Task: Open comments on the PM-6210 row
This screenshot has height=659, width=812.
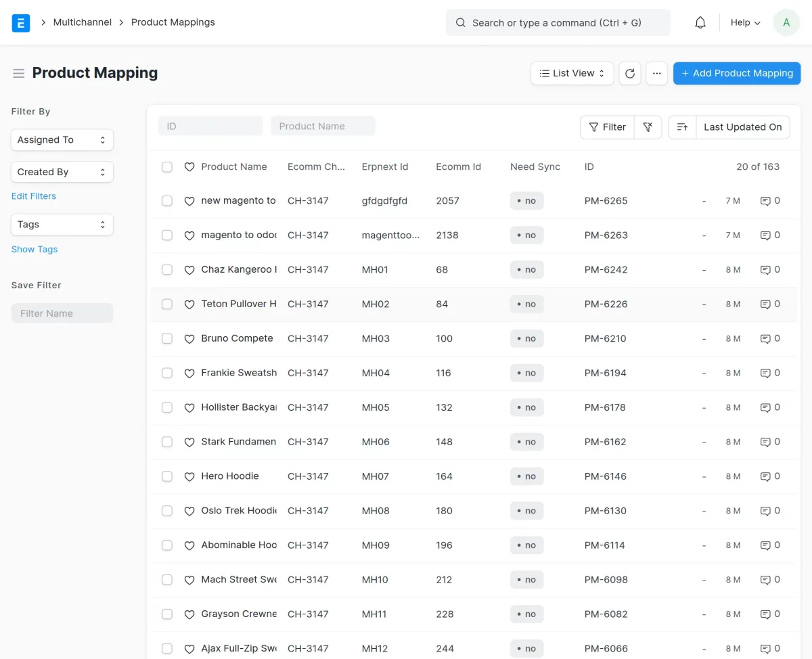Action: pos(770,339)
